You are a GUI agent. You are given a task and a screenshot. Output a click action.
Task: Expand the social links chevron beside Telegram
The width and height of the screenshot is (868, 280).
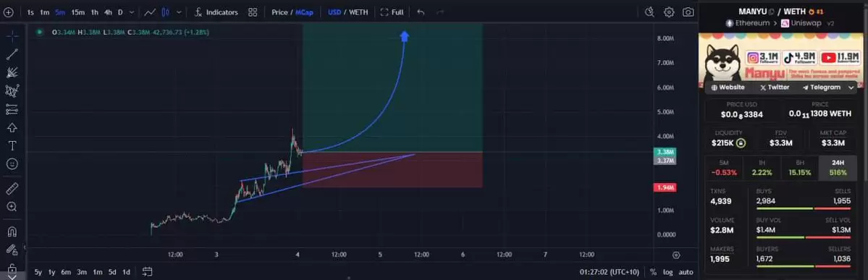[x=851, y=88]
